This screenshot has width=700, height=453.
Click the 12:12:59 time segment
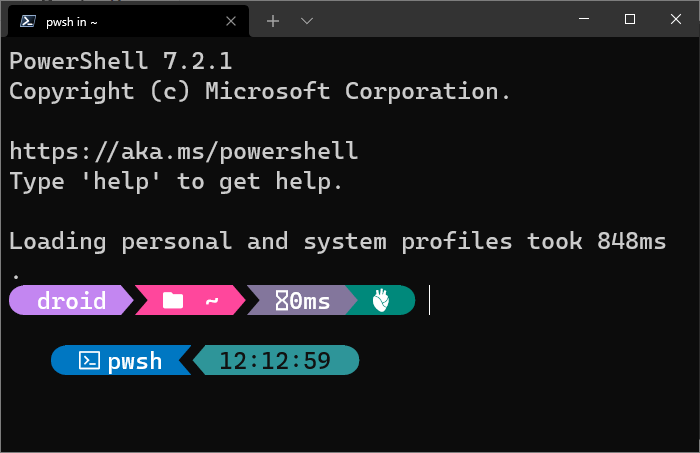275,360
